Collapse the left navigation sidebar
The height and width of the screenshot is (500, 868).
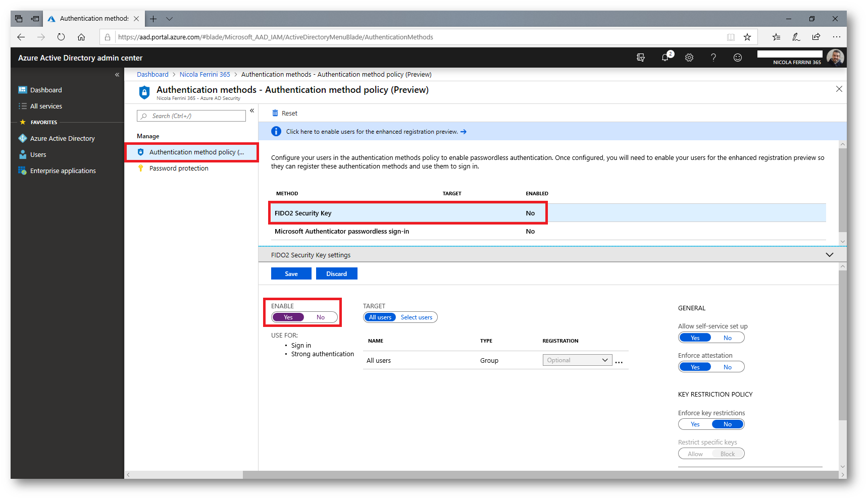coord(117,75)
